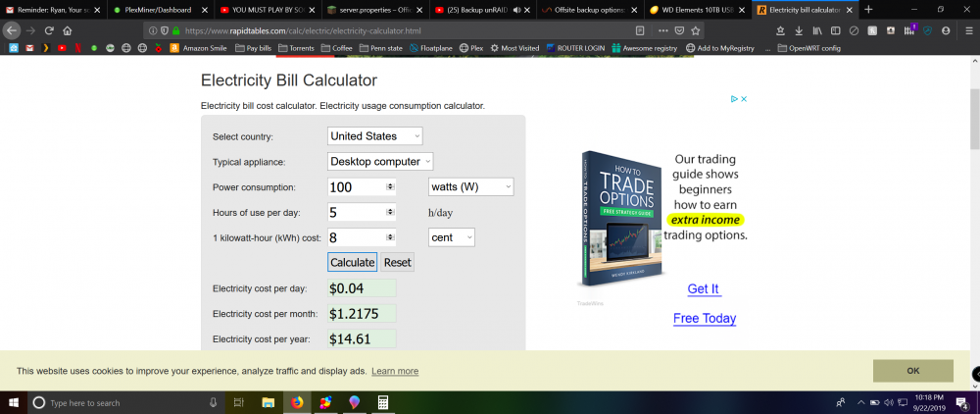This screenshot has width=980, height=414.
Task: Show the Firefox sidebars
Action: point(835,30)
